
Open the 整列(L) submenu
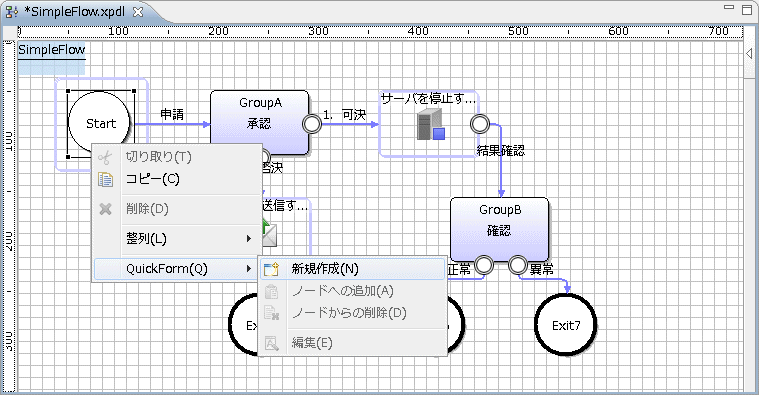coord(177,239)
